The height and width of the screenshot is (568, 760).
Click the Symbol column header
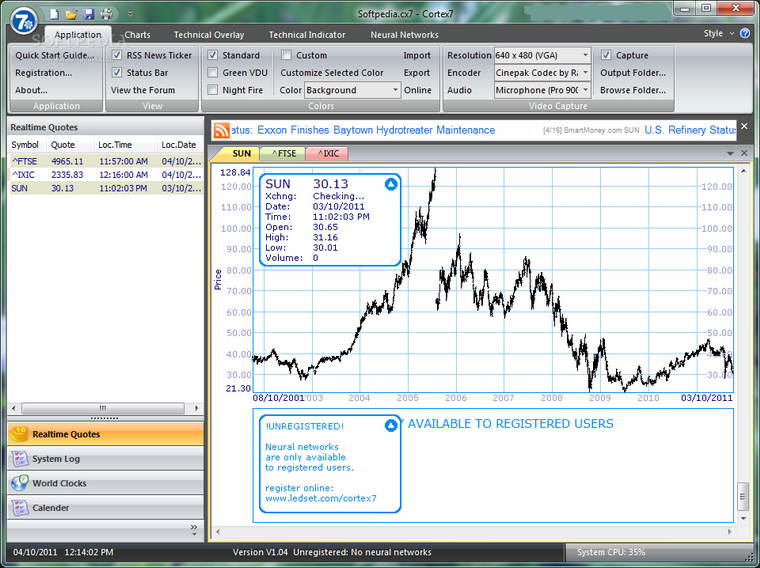tap(27, 144)
